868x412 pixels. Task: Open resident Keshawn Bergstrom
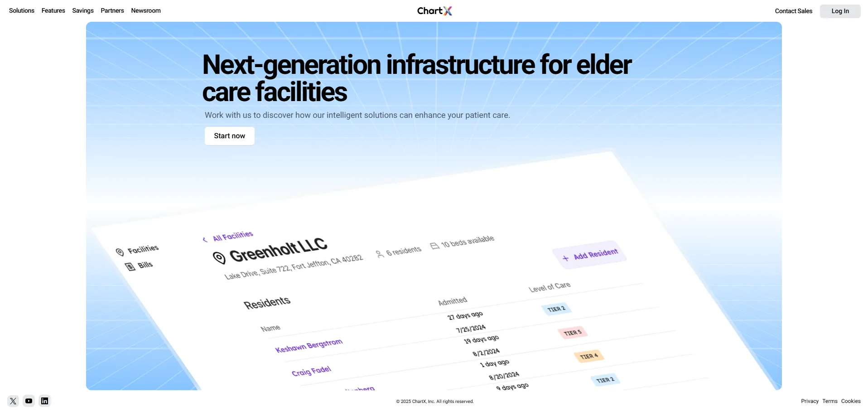pos(309,345)
